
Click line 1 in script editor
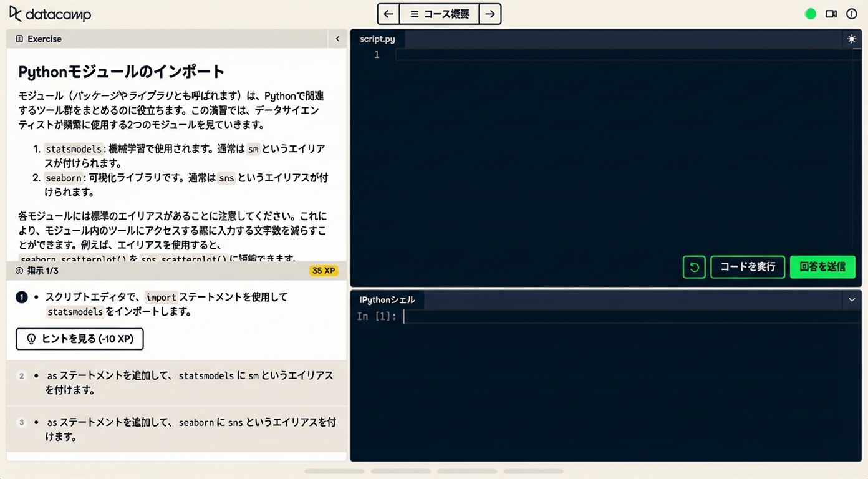tap(627, 55)
